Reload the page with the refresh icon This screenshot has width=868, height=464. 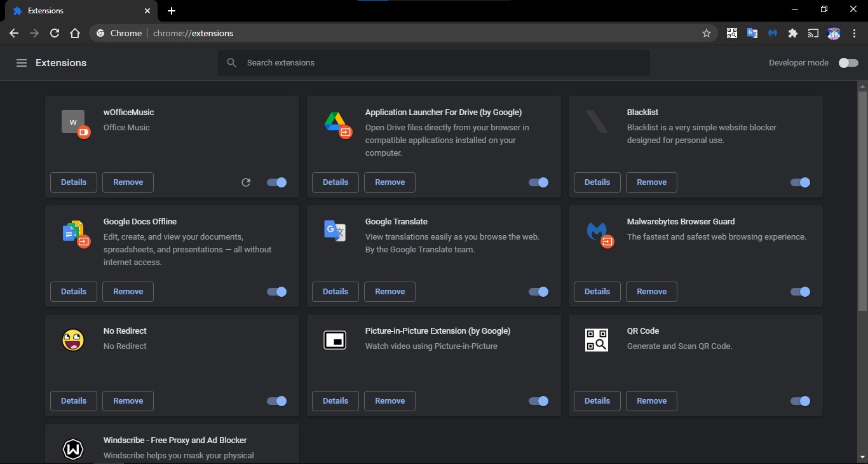55,33
